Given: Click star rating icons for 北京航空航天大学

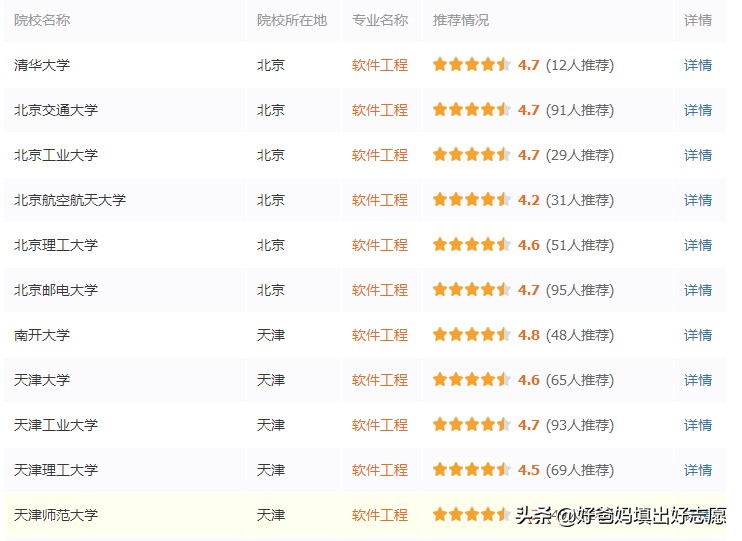Looking at the screenshot, I should [472, 199].
